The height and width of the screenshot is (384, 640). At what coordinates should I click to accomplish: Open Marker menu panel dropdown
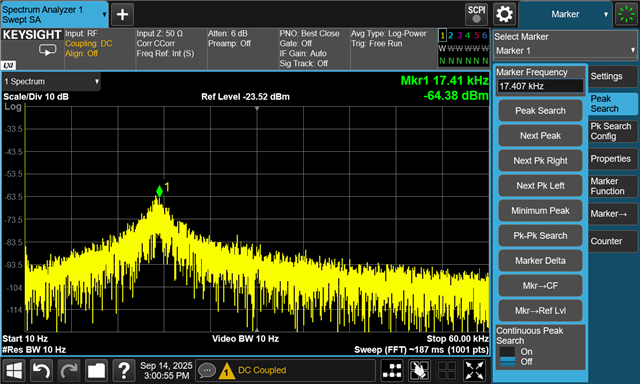point(565,14)
